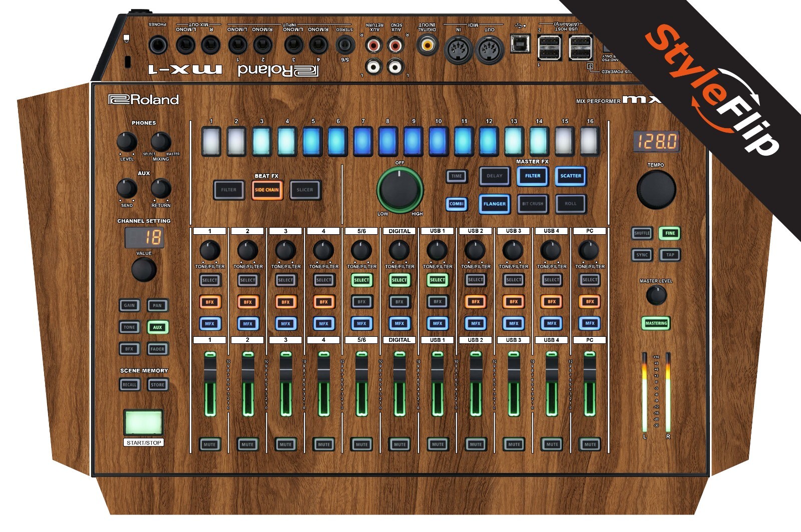This screenshot has width=801, height=532.
Task: Enable the BIT CRUSH effect
Action: point(533,204)
